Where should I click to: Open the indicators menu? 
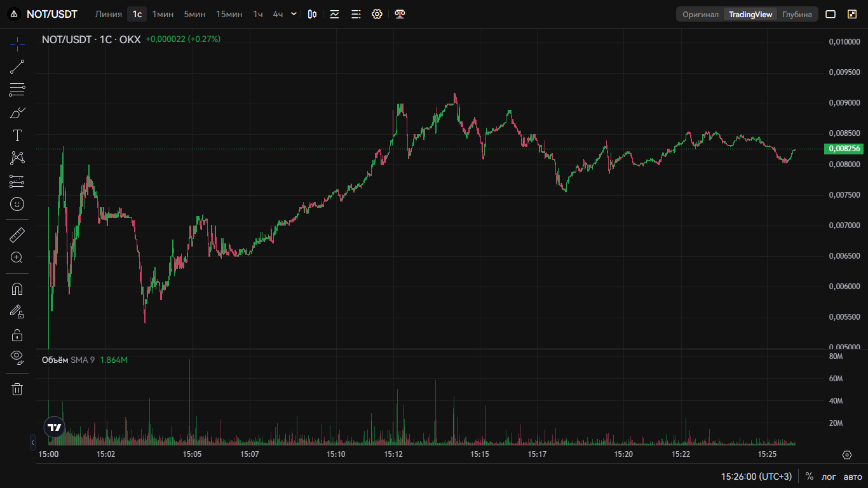(x=334, y=14)
